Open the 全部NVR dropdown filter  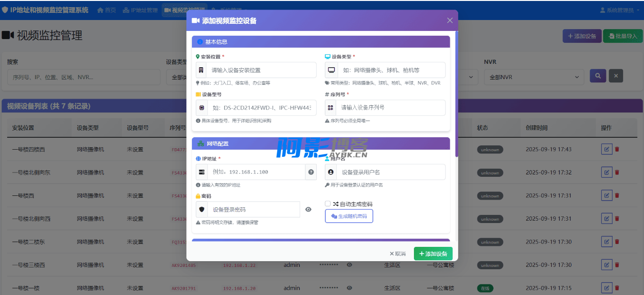point(533,77)
